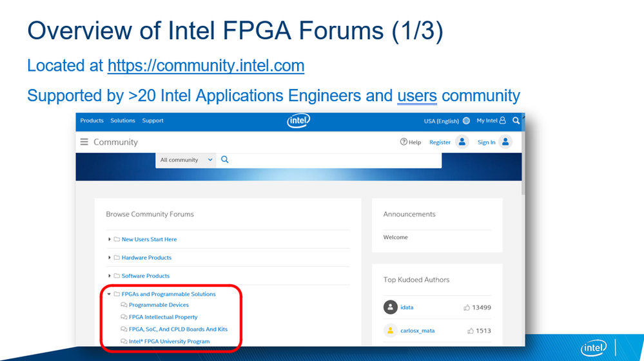The width and height of the screenshot is (644, 361).
Task: Click the Help question mark icon
Action: point(404,142)
